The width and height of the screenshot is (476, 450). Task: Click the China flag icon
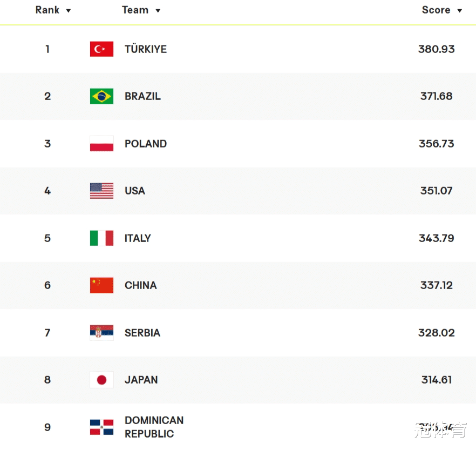coord(101,285)
